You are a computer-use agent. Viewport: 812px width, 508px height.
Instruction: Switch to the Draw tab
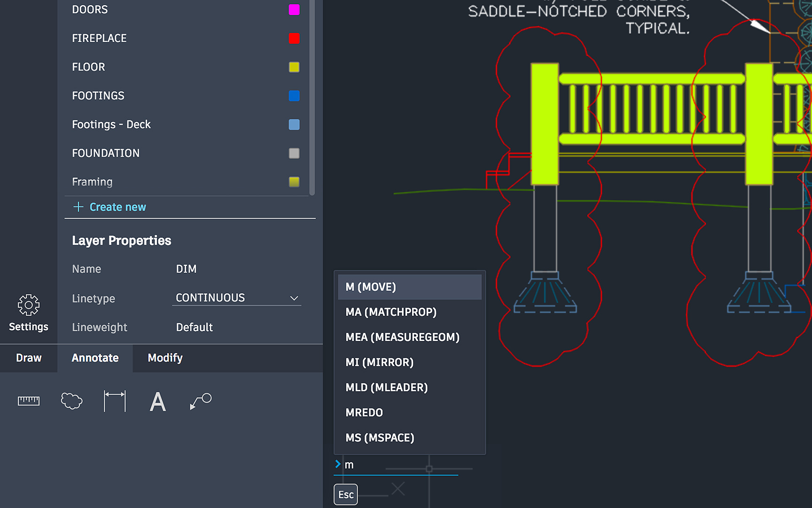pyautogui.click(x=29, y=358)
